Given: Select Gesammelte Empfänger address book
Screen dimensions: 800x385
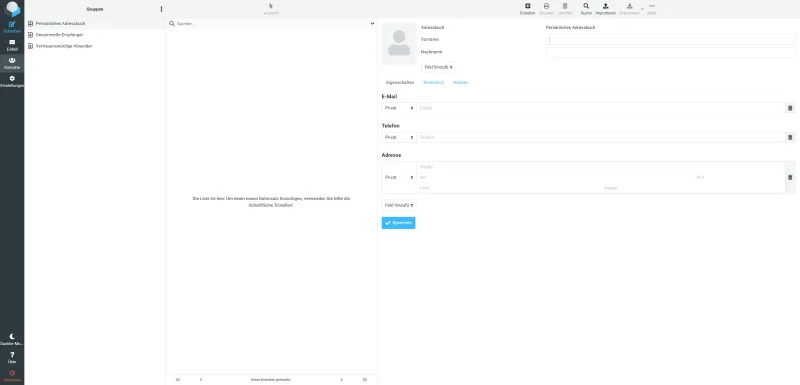Looking at the screenshot, I should [x=95, y=35].
